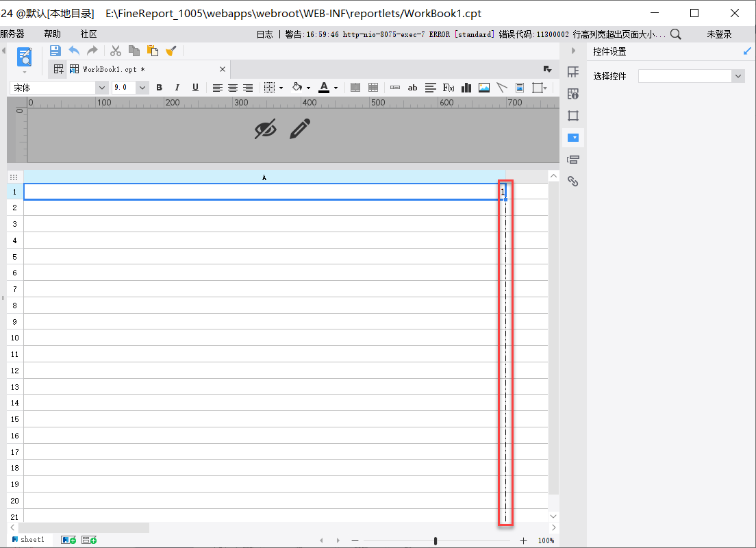Center align the cell text
Image resolution: width=756 pixels, height=548 pixels.
(x=232, y=88)
